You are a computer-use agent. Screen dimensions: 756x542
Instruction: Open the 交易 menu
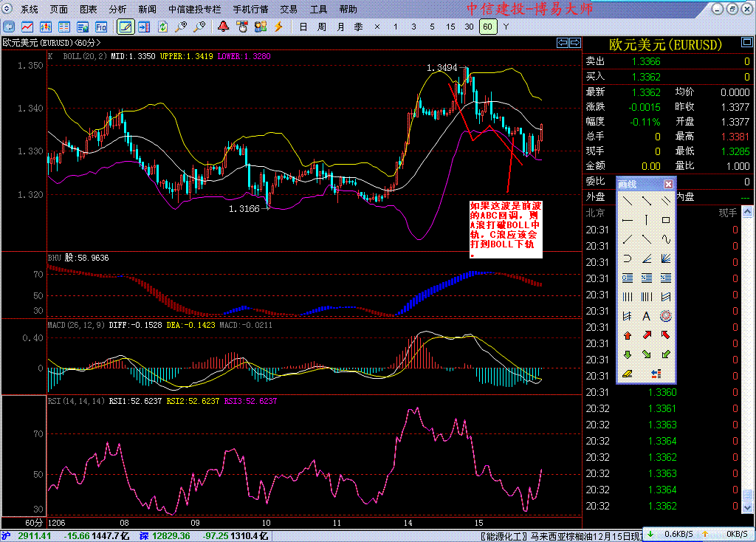click(x=289, y=9)
